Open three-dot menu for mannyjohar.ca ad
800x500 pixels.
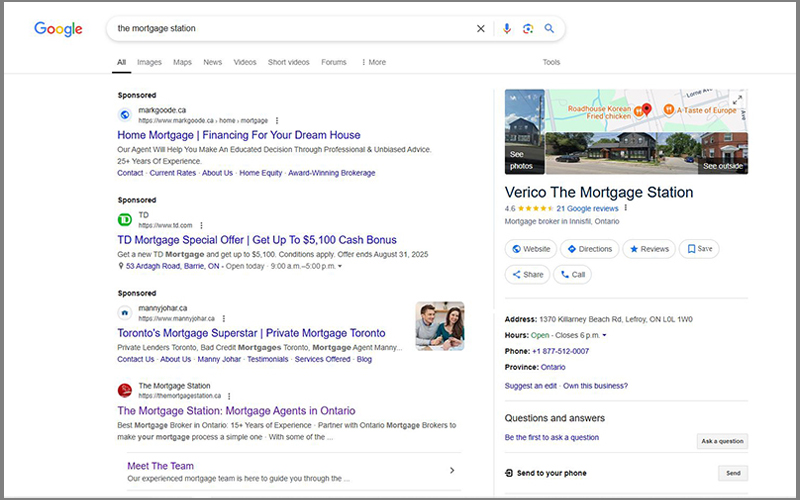(224, 318)
